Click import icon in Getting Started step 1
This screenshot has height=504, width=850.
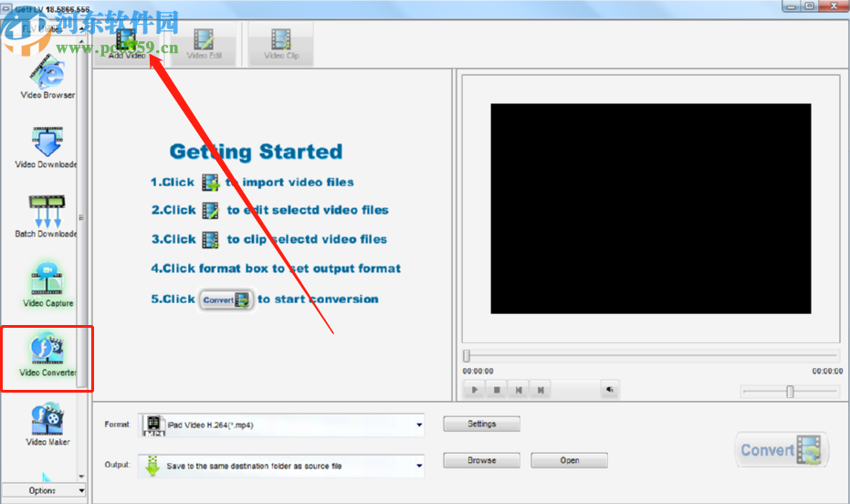point(210,183)
